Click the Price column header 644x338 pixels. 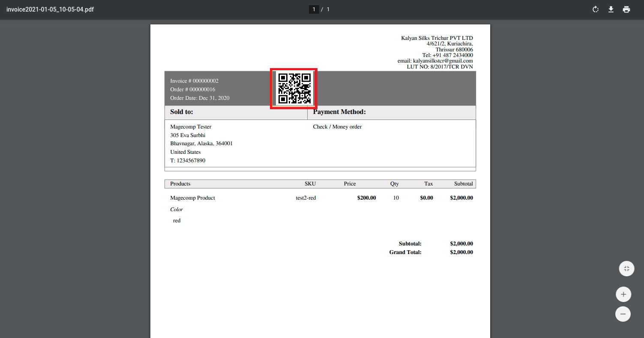click(x=350, y=184)
